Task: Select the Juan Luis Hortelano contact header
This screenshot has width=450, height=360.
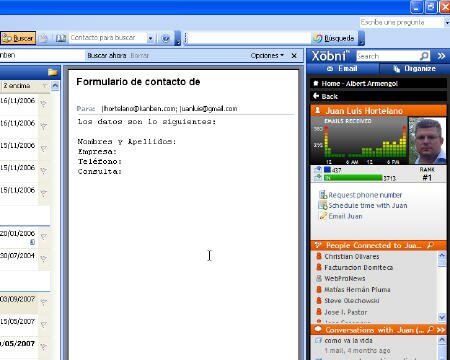Action: (378, 111)
